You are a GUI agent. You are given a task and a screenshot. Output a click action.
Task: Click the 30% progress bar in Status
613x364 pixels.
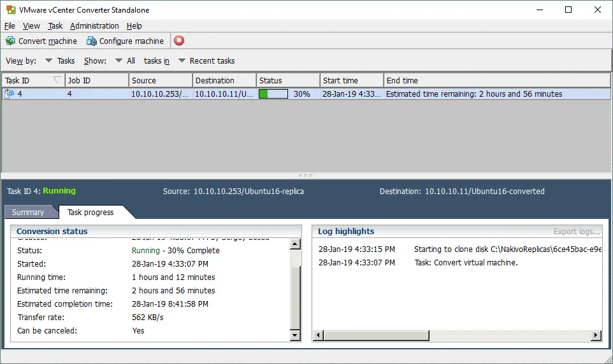273,94
